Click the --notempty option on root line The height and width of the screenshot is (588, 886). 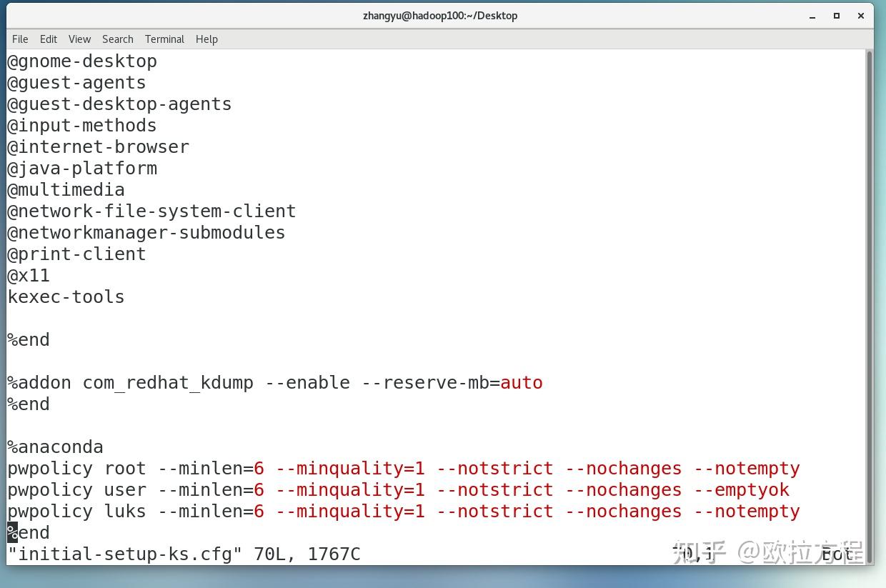(747, 469)
